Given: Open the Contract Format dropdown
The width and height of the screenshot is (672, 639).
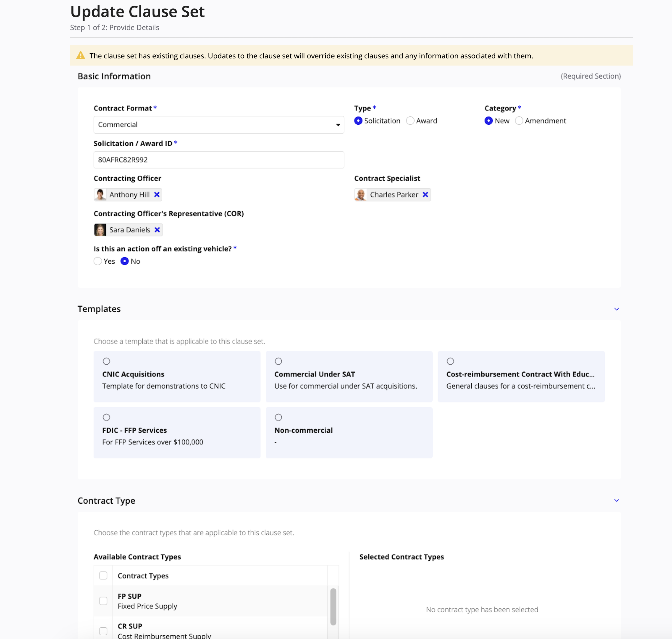Looking at the screenshot, I should pyautogui.click(x=219, y=125).
